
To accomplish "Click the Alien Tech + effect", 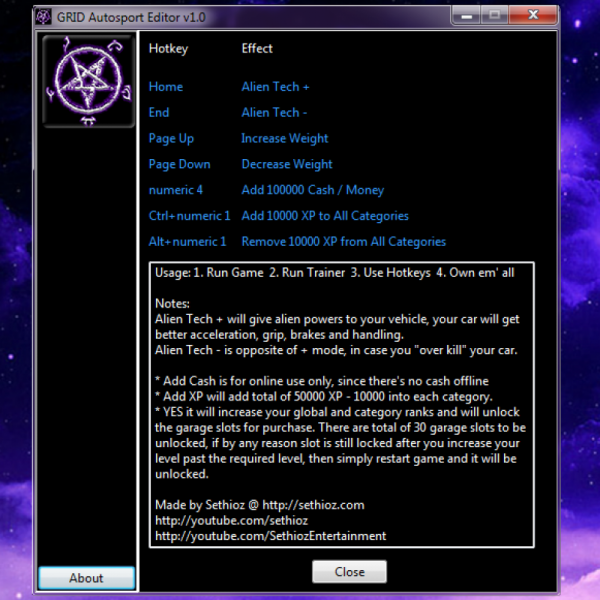I will pyautogui.click(x=275, y=87).
